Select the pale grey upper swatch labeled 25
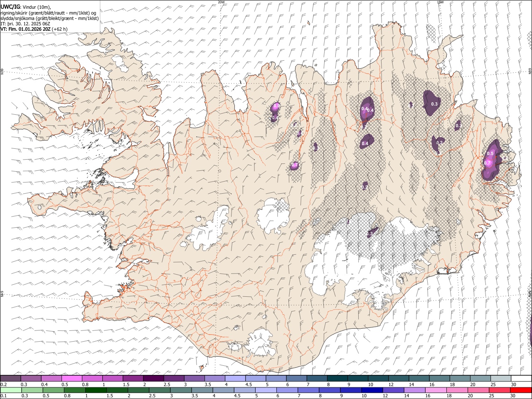532x399 pixels. pyautogui.click(x=500, y=378)
